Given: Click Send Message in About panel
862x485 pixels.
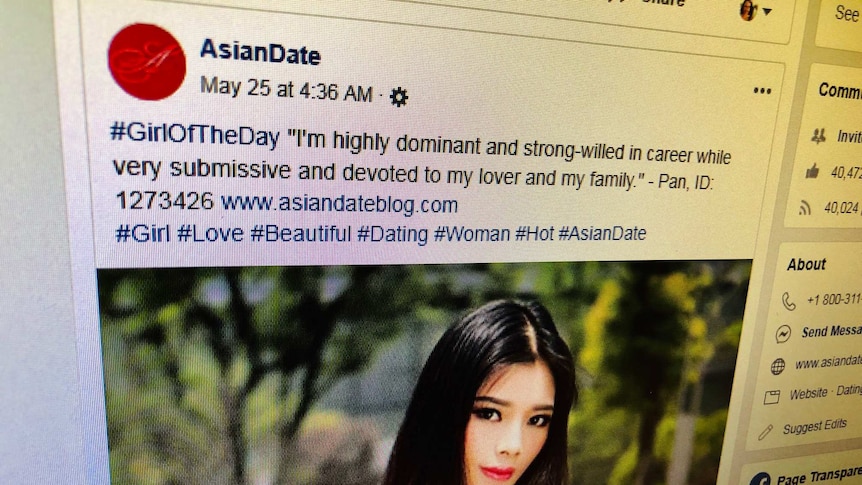Looking at the screenshot, I should click(831, 331).
